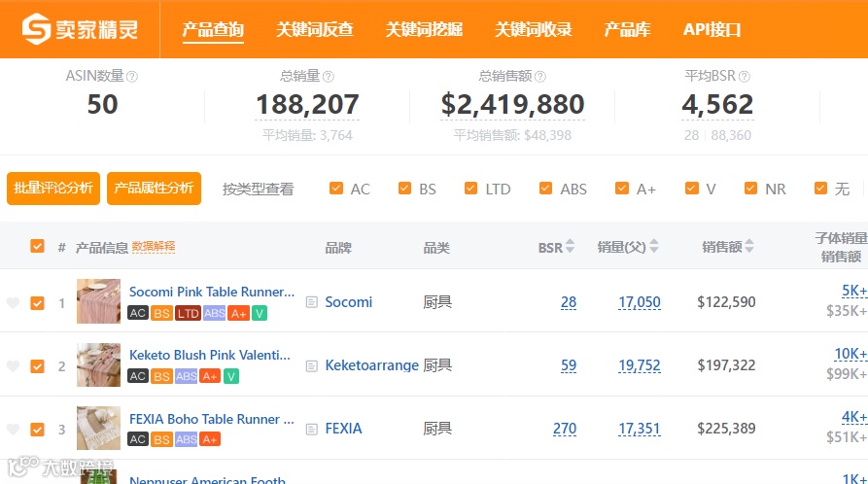Open the 关键词收录 tab

(x=533, y=29)
